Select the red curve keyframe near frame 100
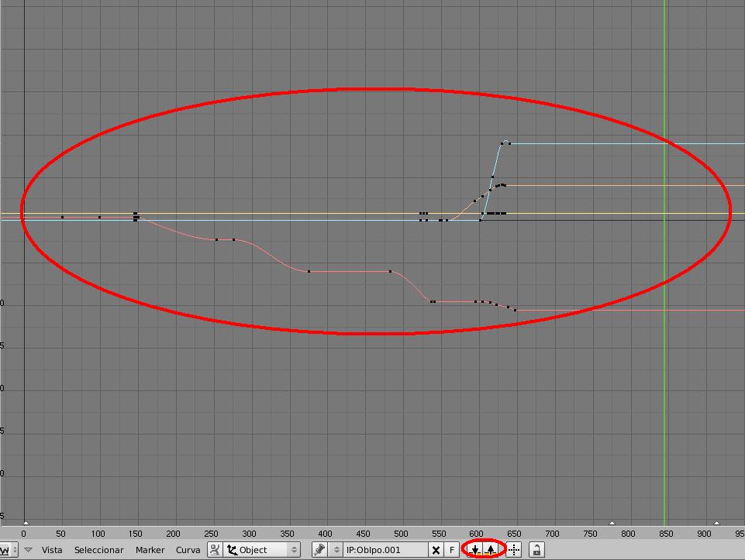The image size is (745, 560). pos(99,218)
